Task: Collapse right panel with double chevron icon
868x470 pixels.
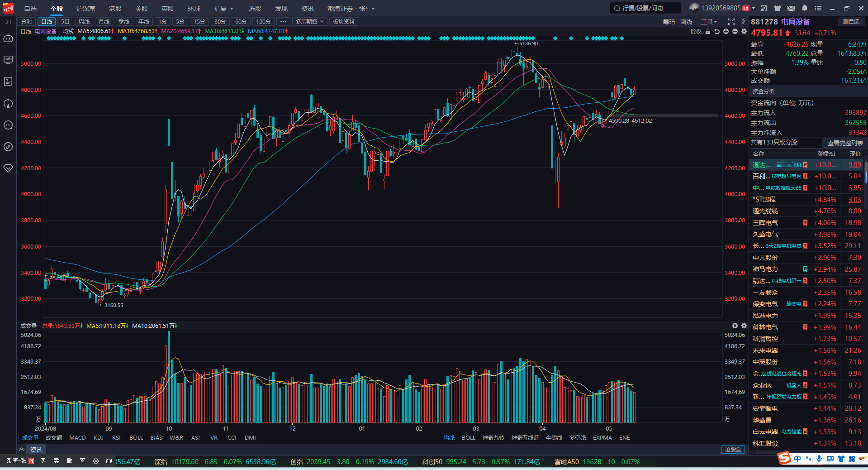Action: 743,22
